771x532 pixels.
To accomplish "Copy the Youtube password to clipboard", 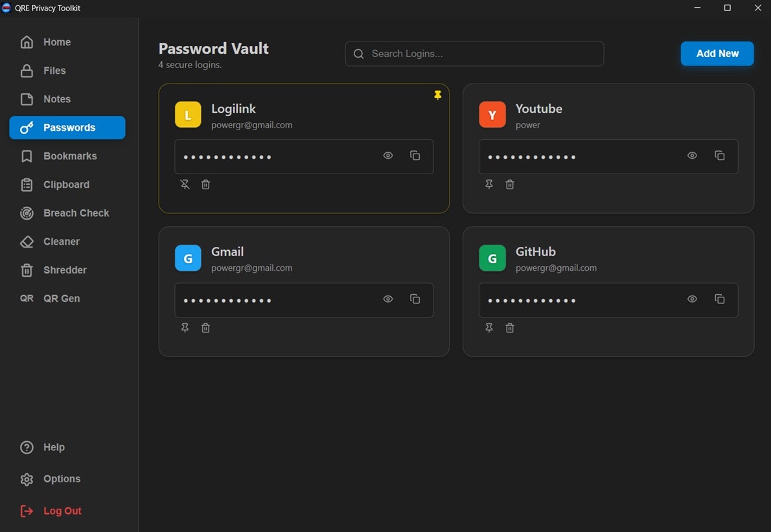I will pyautogui.click(x=719, y=156).
